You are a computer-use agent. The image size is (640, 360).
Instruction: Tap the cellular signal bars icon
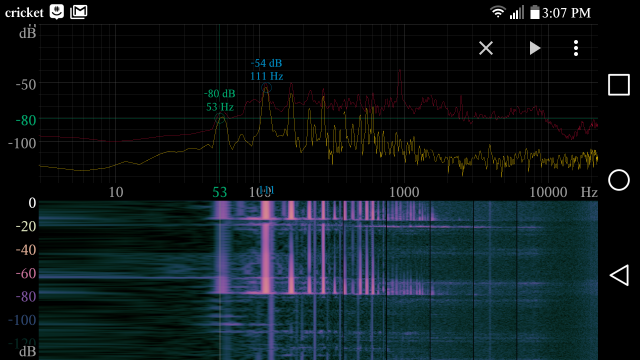(516, 13)
